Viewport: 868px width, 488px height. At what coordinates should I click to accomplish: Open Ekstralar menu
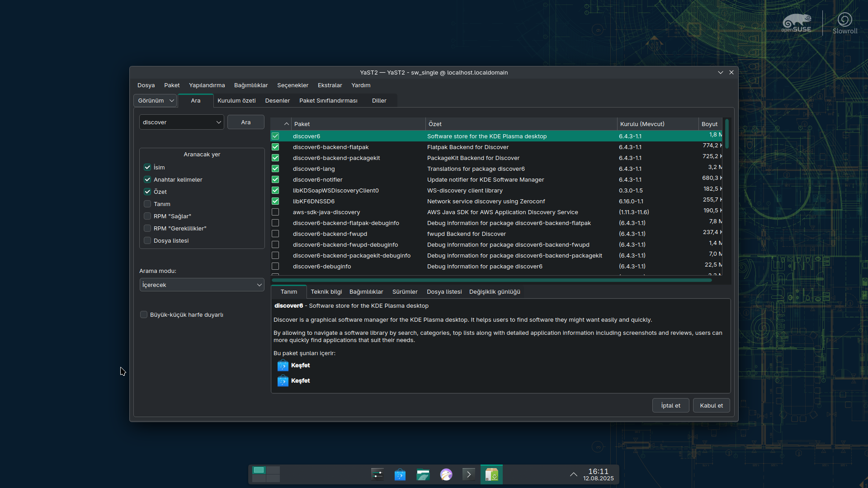pos(330,85)
